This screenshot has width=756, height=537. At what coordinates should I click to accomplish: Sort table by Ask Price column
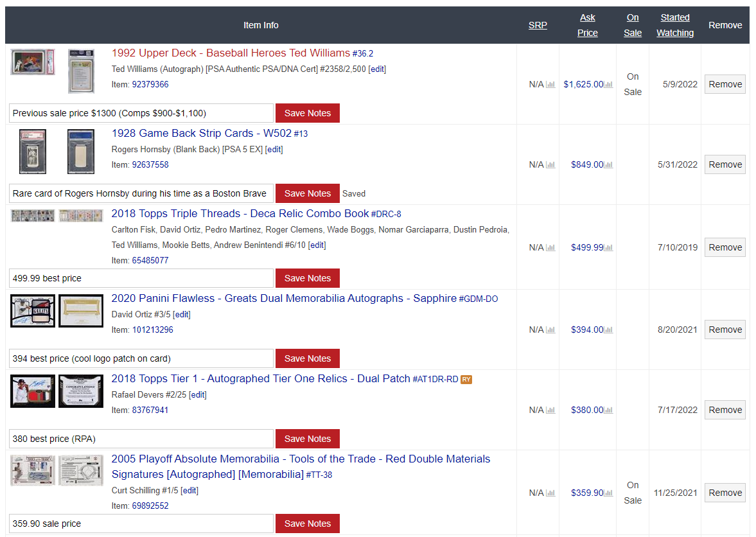click(x=587, y=25)
